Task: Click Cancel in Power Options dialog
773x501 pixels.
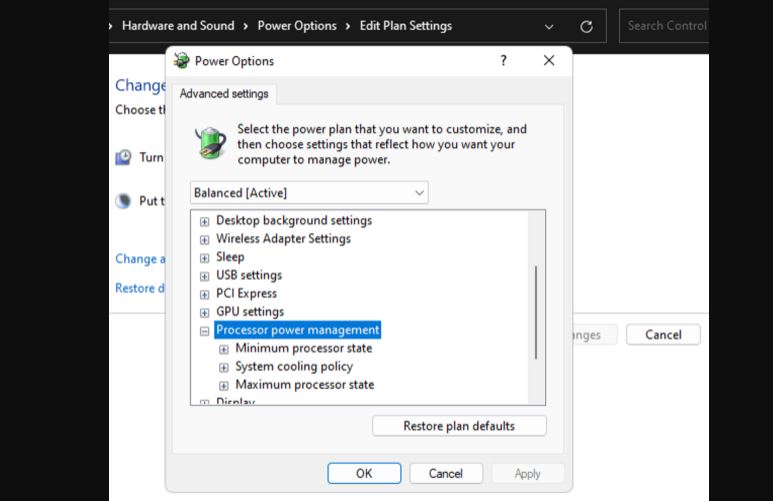Action: tap(446, 473)
